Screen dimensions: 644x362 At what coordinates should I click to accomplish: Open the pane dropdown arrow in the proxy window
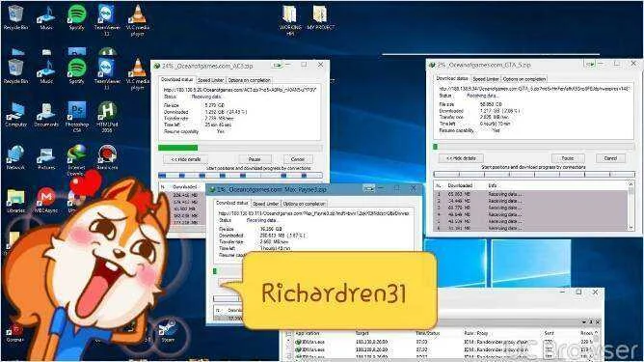(x=584, y=322)
